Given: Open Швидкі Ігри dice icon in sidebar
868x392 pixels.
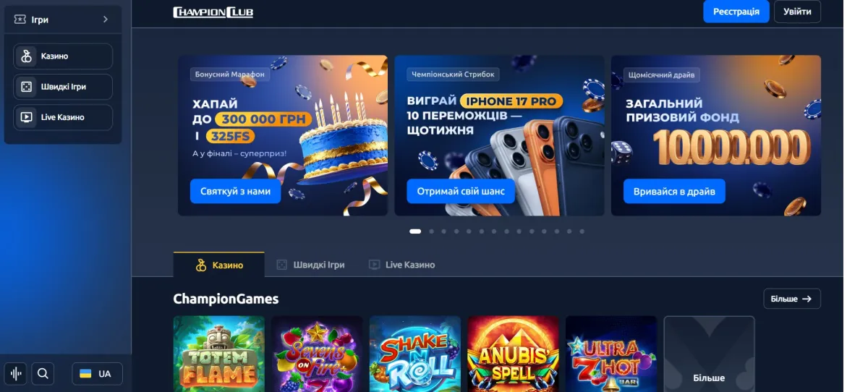Looking at the screenshot, I should 26,87.
